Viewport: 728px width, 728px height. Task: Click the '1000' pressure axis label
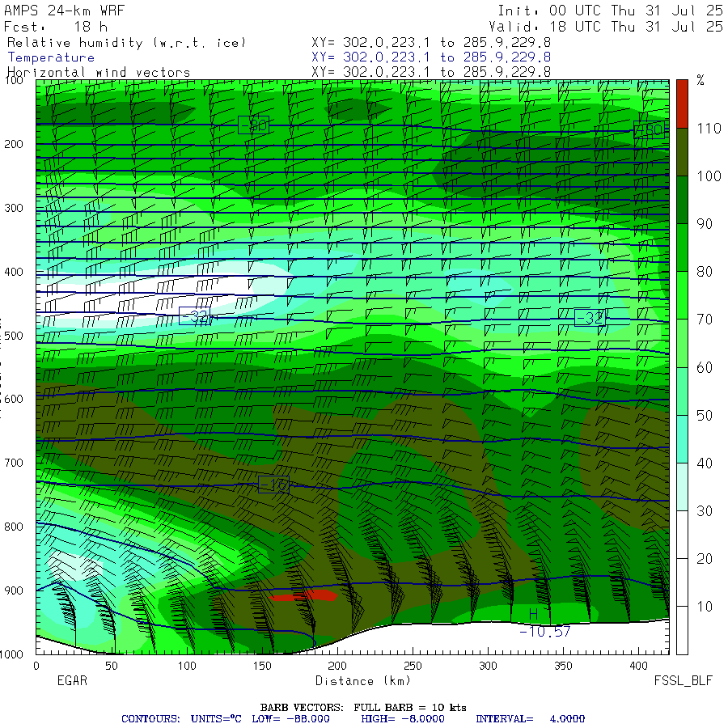[11, 654]
